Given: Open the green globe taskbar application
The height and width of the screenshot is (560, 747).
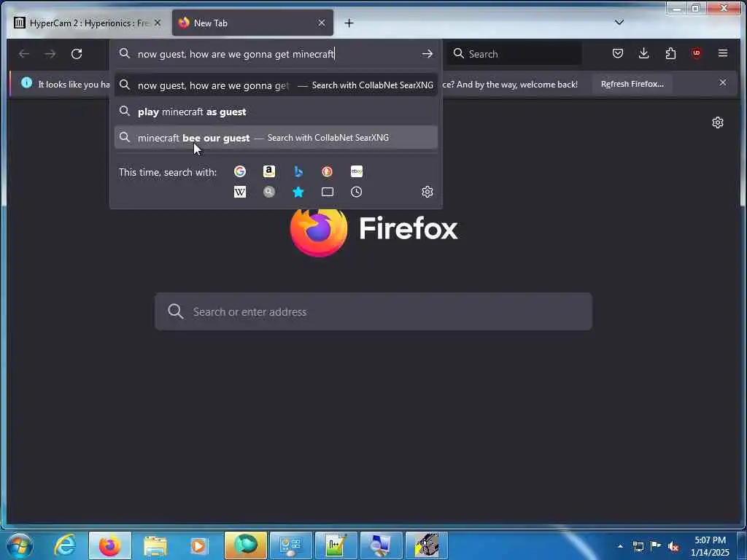Looking at the screenshot, I should 245,545.
